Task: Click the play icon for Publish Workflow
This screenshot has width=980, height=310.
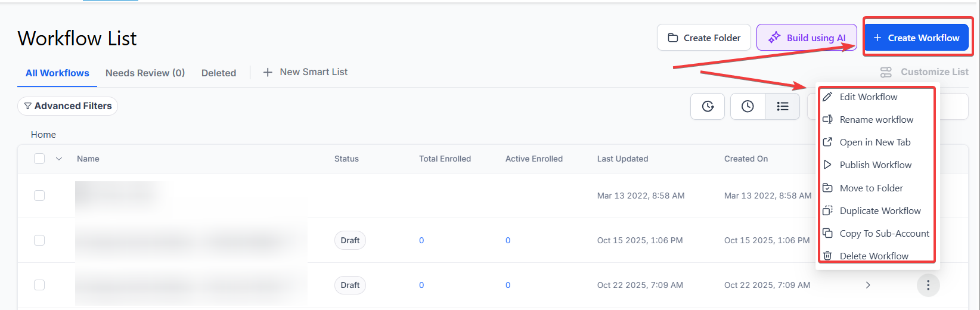Action: point(827,165)
